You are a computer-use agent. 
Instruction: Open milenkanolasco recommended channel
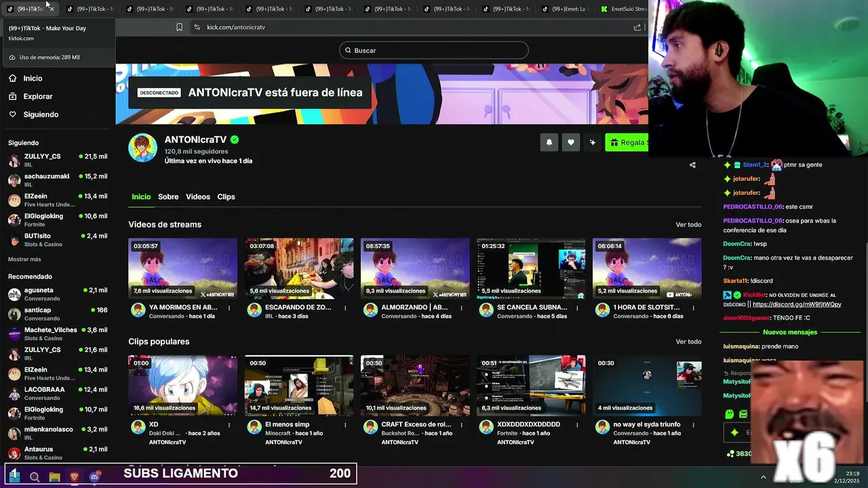pos(57,433)
